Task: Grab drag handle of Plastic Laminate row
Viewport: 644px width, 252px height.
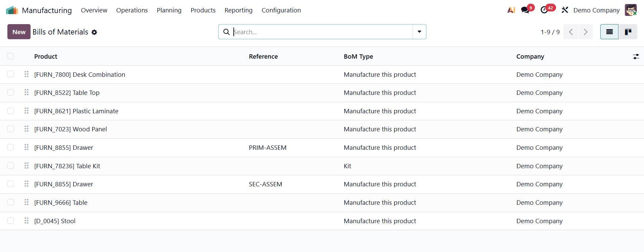Action: [x=27, y=111]
